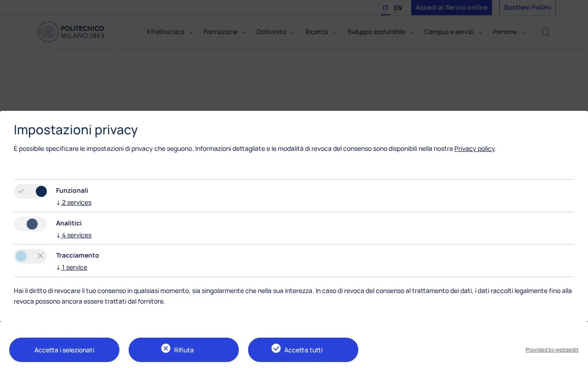Switch language to EN

(x=398, y=8)
